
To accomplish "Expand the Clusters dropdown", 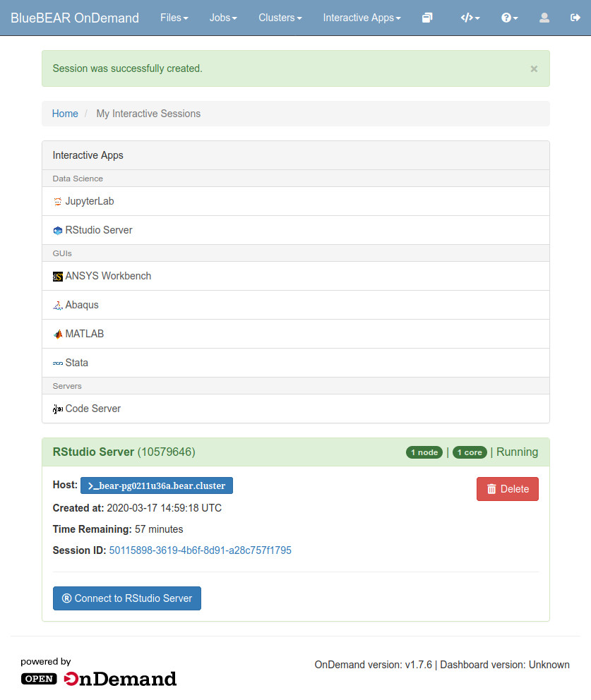I will click(x=280, y=18).
